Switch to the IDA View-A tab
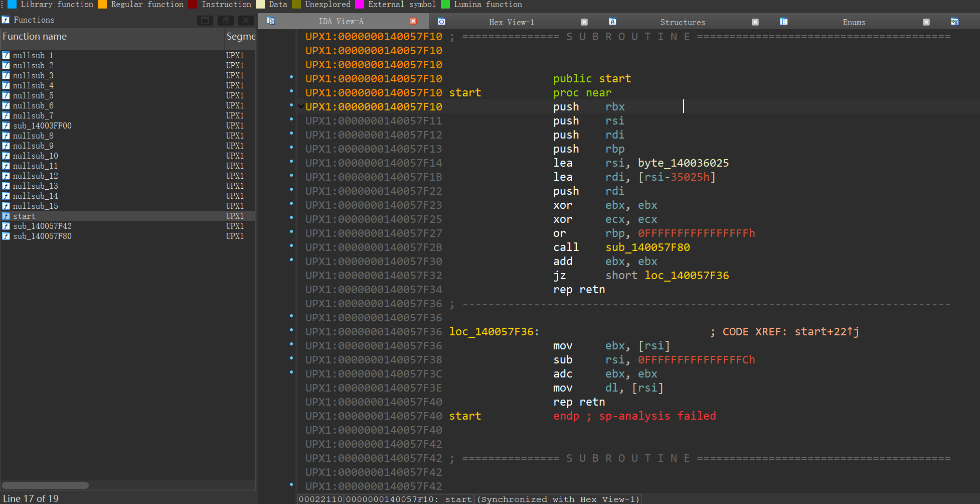980x504 pixels. click(x=341, y=22)
